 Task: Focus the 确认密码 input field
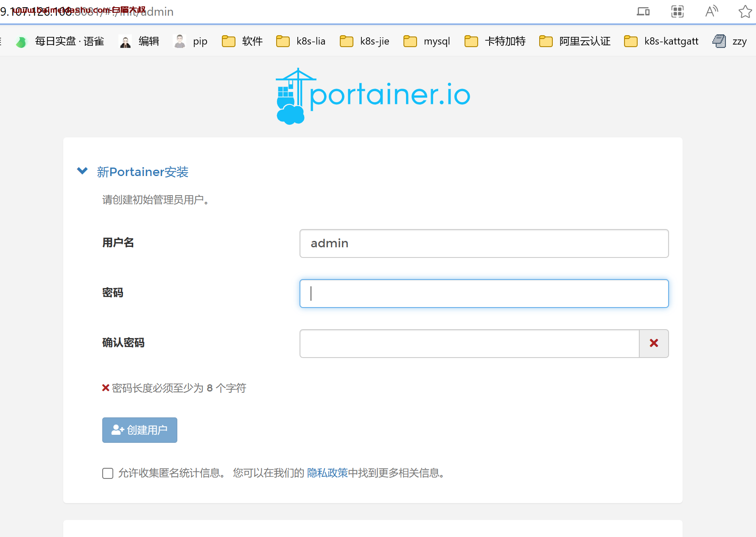point(469,344)
